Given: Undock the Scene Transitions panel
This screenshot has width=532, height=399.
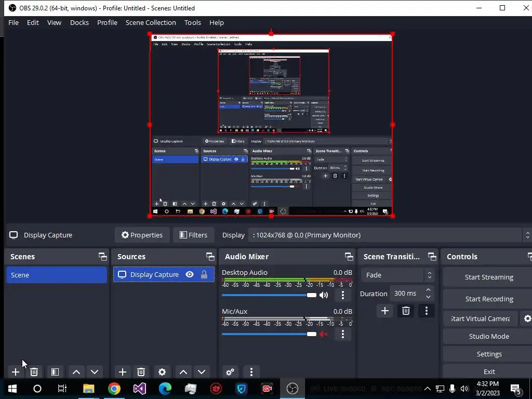Looking at the screenshot, I should tap(432, 257).
